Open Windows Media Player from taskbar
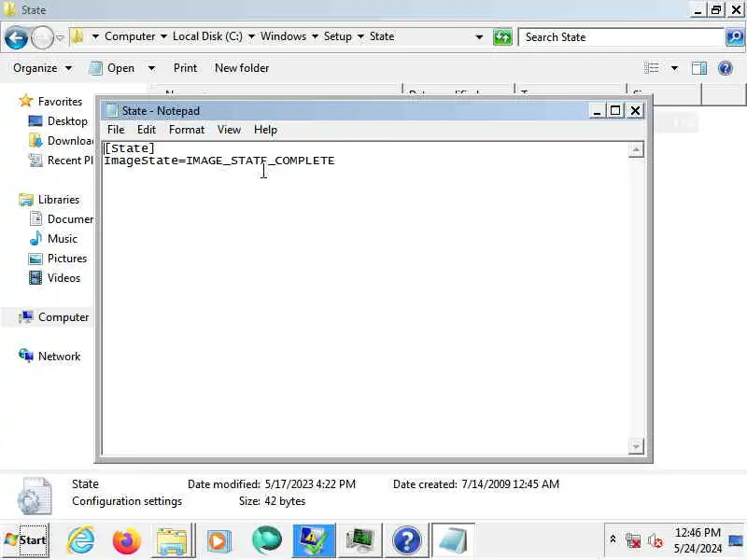This screenshot has width=747, height=560. click(218, 540)
